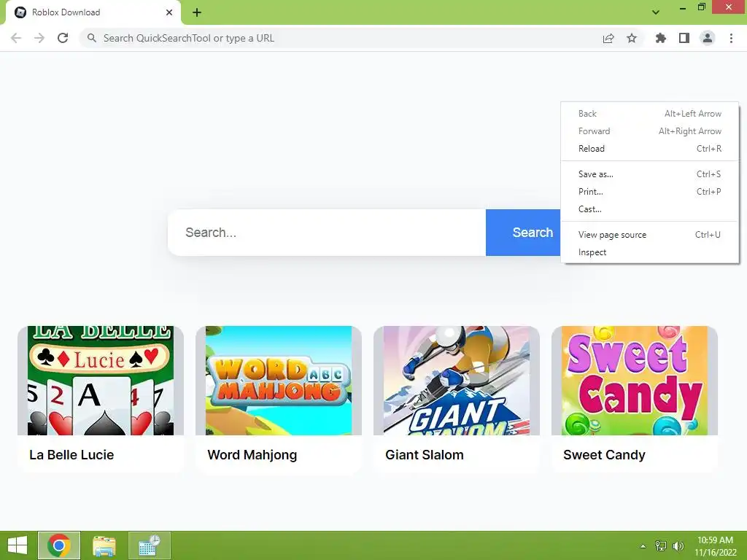
Task: Open the Word Mahjong game thumbnail
Action: click(x=279, y=381)
